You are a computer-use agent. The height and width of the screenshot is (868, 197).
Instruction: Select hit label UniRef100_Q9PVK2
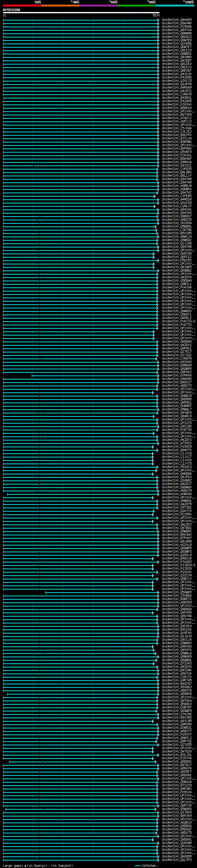(177, 372)
